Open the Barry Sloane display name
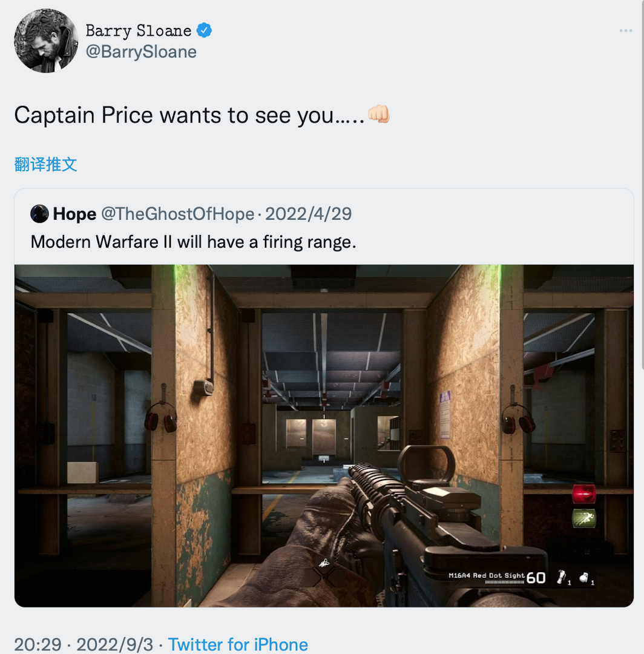Viewport: 644px width, 654px height. click(138, 30)
